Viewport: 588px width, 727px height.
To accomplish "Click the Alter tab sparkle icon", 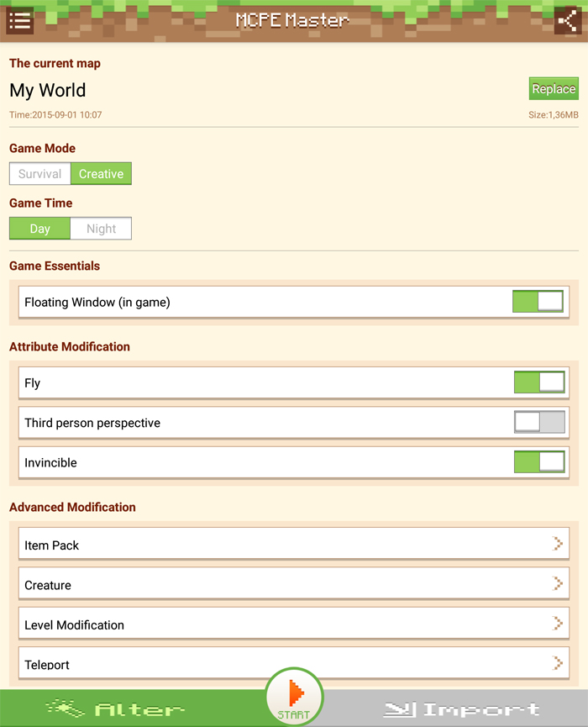I will click(x=66, y=709).
